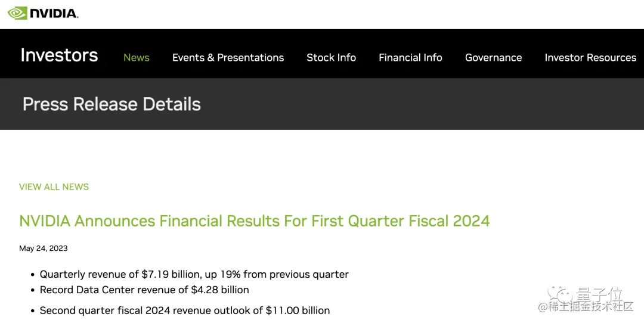
Task: Click the 量子位 watermark text
Action: 599,294
